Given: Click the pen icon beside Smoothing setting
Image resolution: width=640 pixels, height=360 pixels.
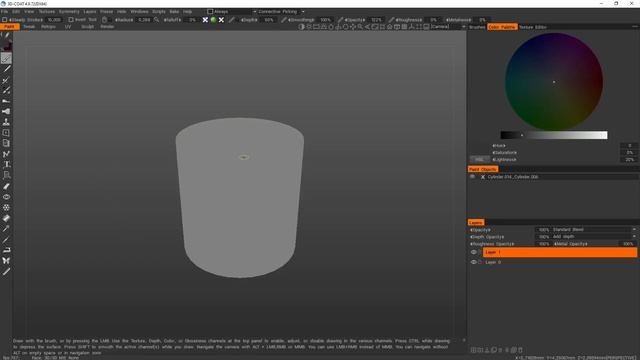Looking at the screenshot, I should click(x=283, y=20).
